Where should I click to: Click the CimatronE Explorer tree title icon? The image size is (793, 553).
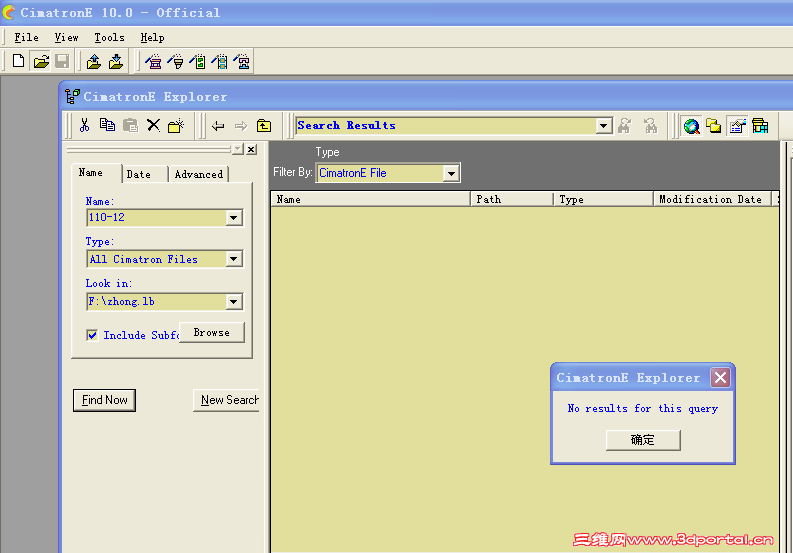point(72,96)
